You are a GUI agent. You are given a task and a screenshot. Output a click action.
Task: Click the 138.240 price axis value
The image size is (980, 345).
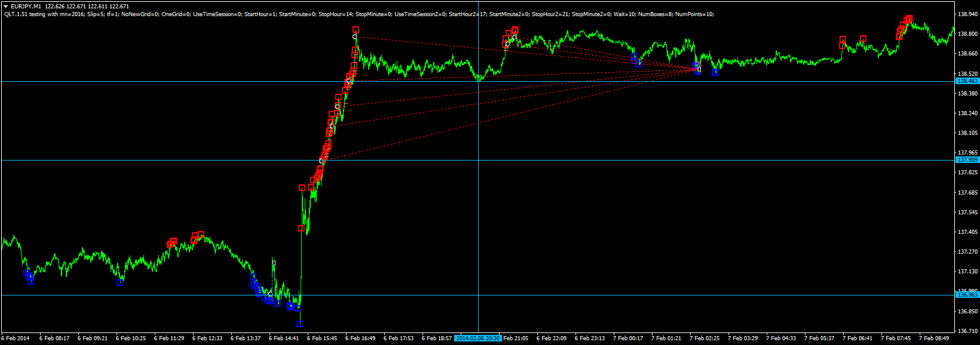pos(967,113)
